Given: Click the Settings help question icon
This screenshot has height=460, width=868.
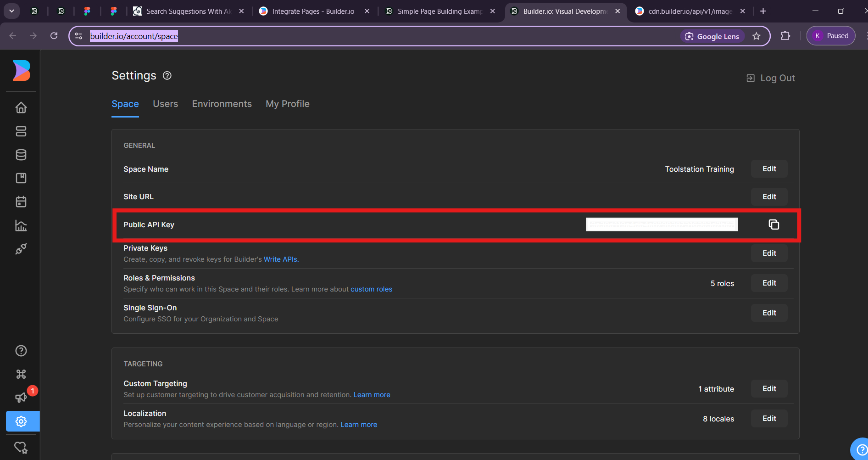Looking at the screenshot, I should 167,76.
